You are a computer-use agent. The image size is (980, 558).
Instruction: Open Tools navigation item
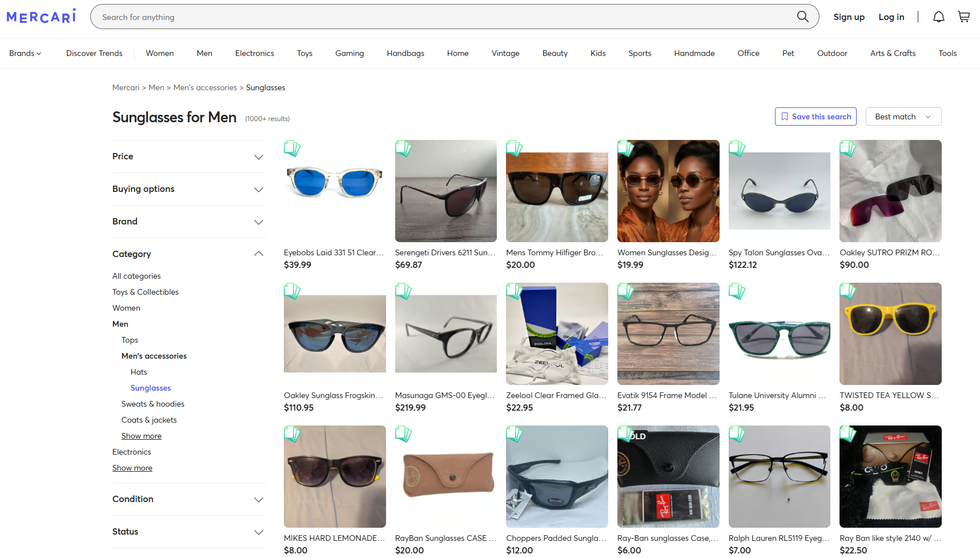tap(947, 53)
